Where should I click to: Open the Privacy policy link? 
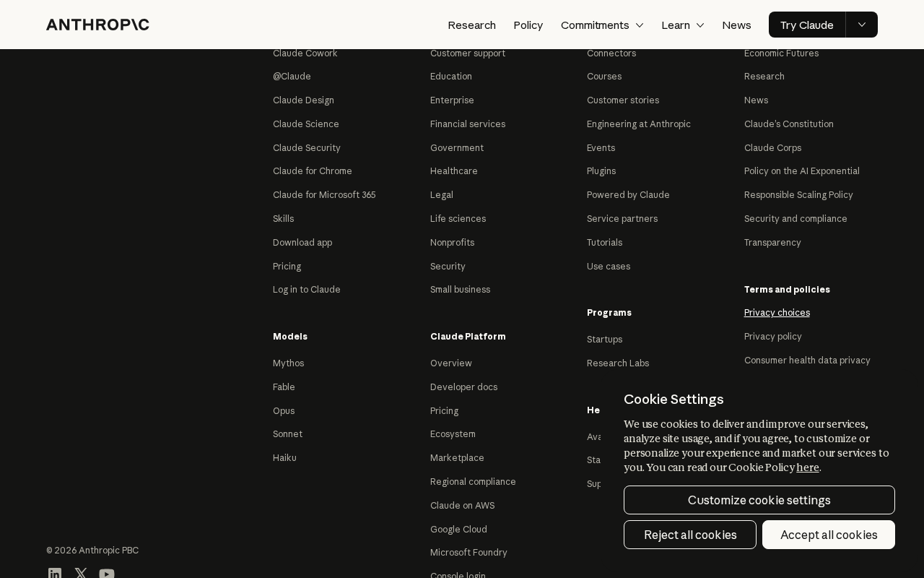point(773,336)
